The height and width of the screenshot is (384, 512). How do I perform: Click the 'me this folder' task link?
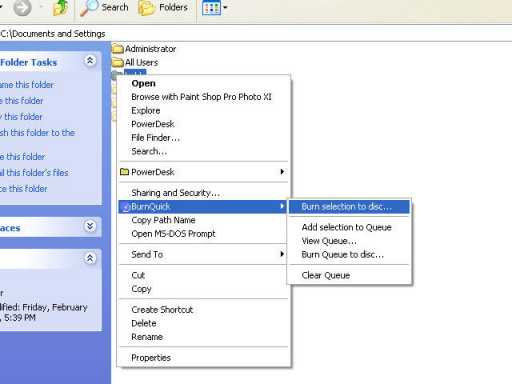coord(27,85)
